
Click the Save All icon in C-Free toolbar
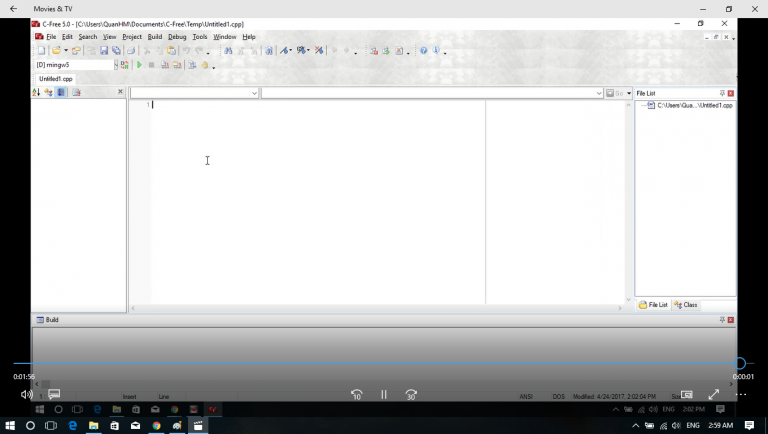117,50
